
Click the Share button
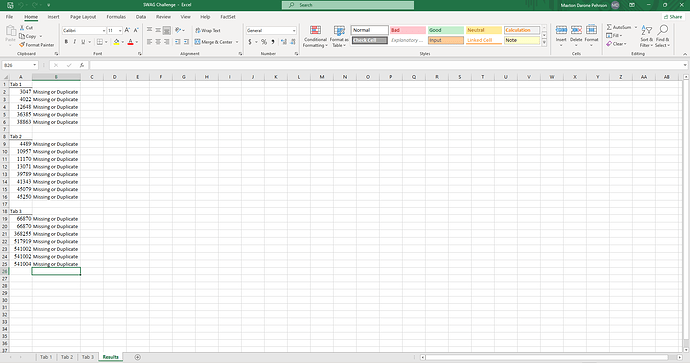673,17
